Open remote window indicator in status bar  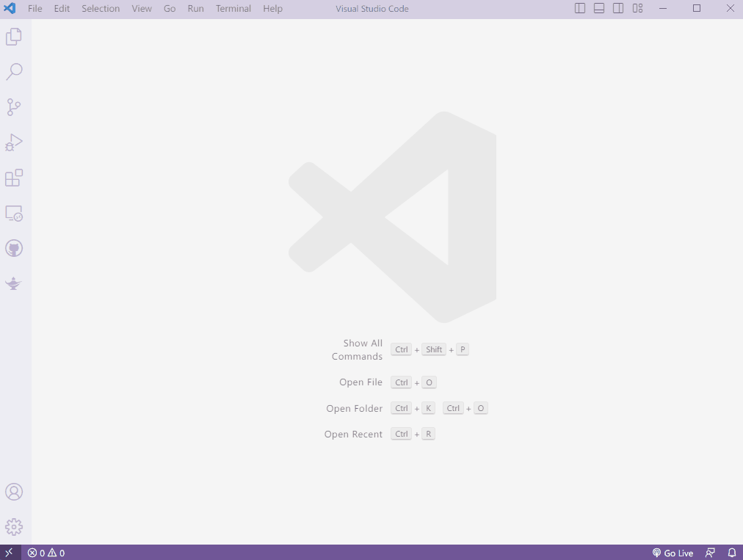coord(10,553)
